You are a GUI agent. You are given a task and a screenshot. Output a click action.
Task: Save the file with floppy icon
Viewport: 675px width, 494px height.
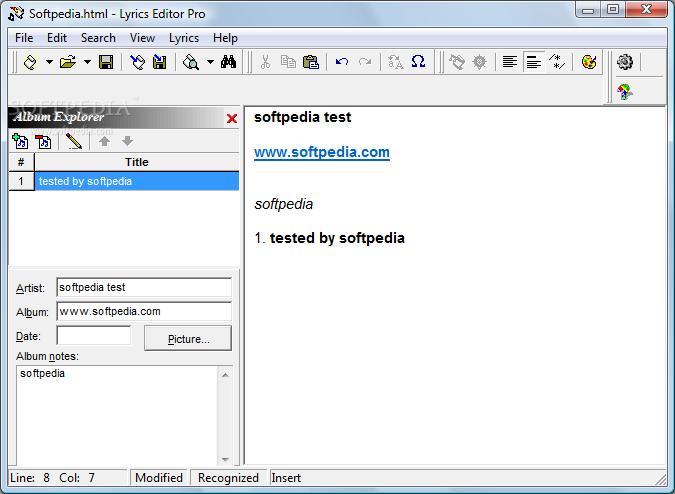(x=106, y=62)
